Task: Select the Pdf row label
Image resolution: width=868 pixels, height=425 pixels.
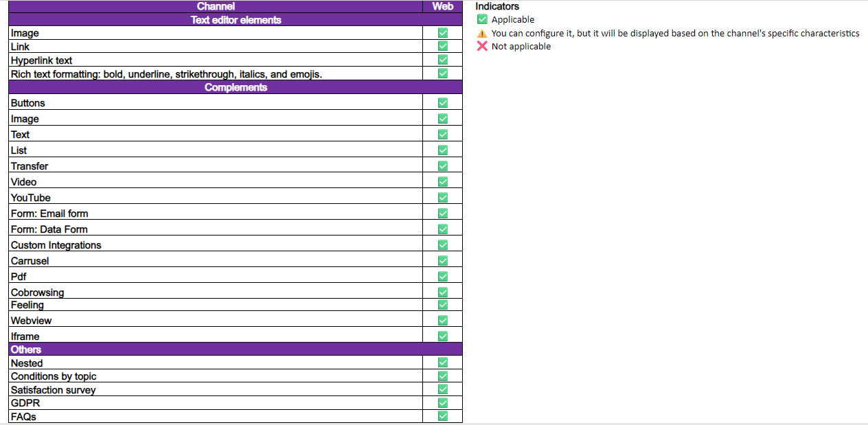Action: (19, 277)
